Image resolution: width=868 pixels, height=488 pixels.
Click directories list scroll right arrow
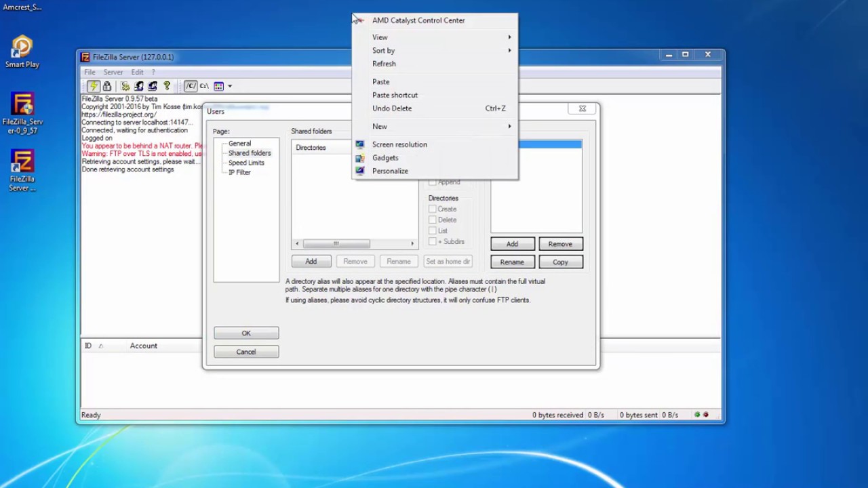click(x=412, y=243)
